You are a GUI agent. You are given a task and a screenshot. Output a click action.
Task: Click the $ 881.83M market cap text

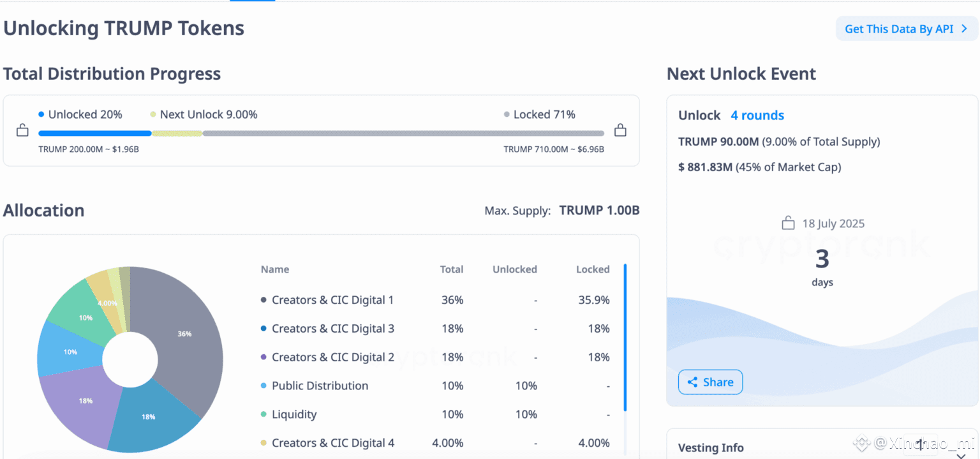click(759, 167)
